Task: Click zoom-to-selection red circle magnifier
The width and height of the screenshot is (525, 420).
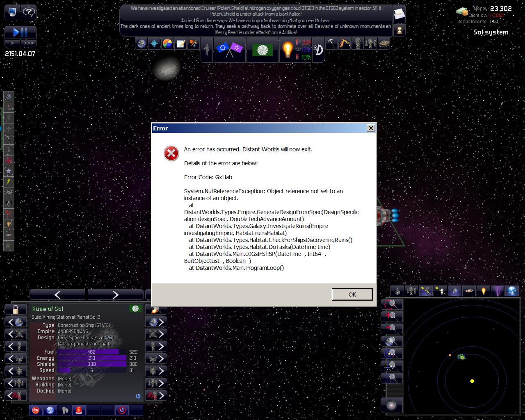Action: (x=391, y=304)
